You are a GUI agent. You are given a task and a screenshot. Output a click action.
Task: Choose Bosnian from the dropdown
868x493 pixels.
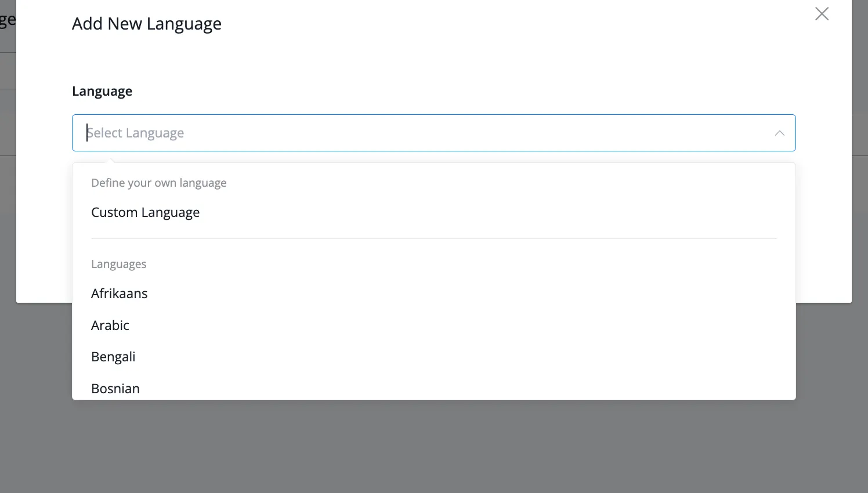tap(433, 388)
